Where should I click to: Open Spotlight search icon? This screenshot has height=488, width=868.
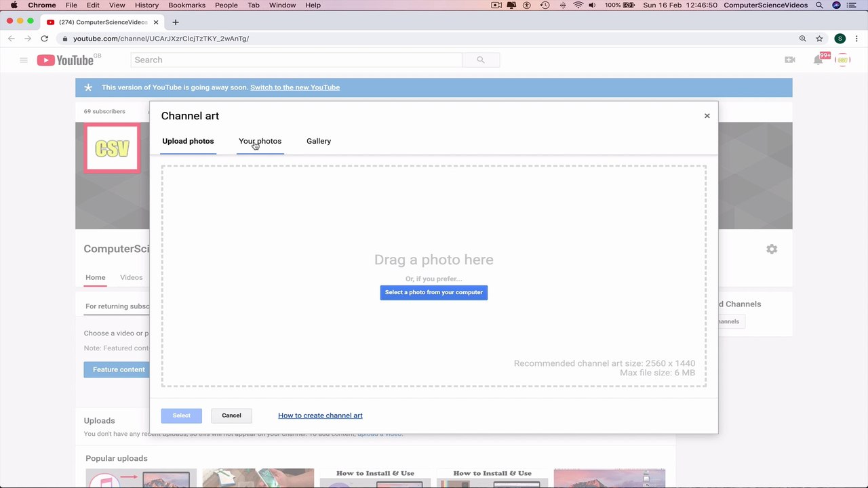coord(819,5)
